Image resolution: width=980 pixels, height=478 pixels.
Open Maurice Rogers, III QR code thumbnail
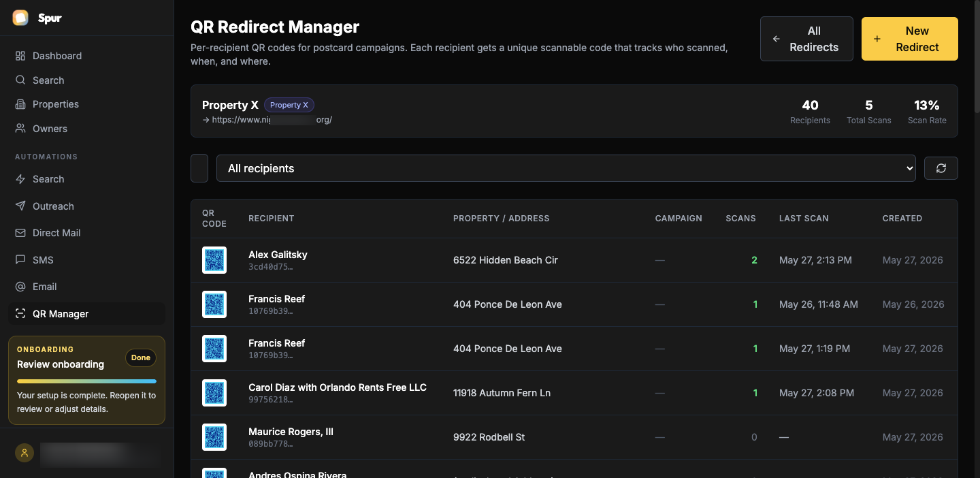pos(214,437)
